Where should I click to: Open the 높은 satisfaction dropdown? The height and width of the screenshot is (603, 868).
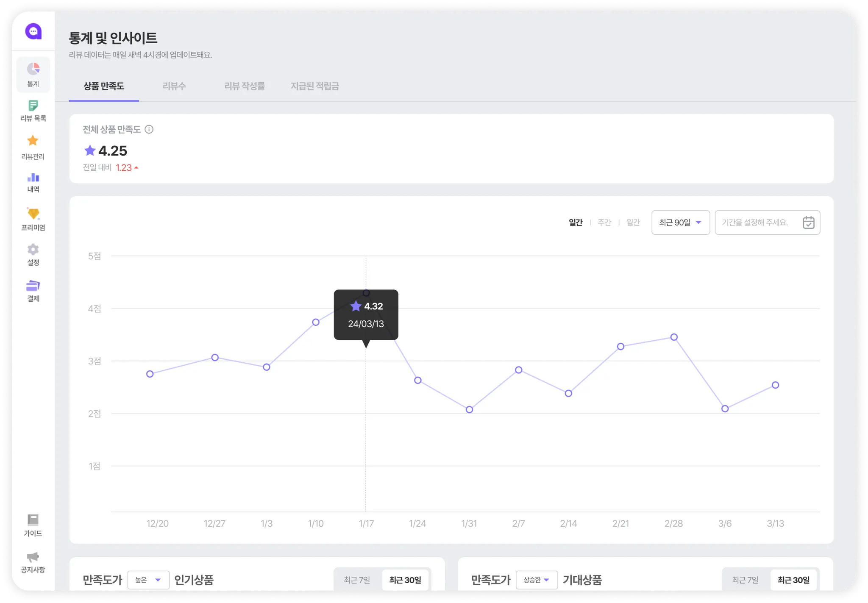[148, 580]
